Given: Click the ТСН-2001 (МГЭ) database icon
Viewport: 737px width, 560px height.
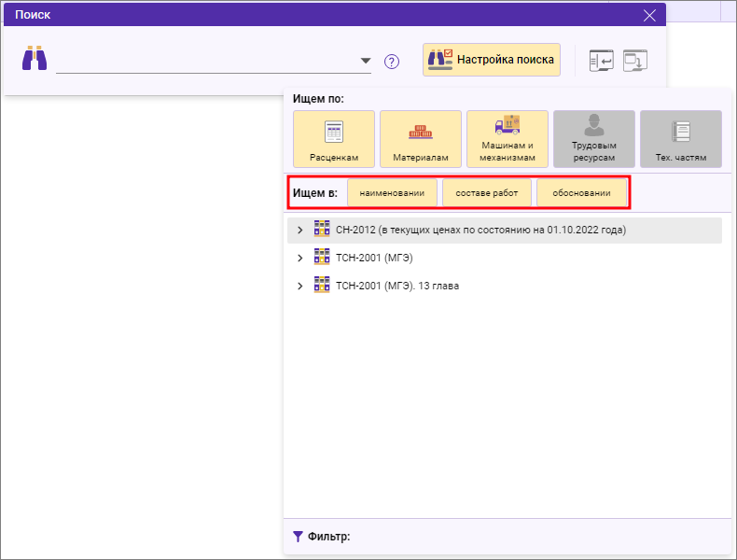Looking at the screenshot, I should pos(322,258).
